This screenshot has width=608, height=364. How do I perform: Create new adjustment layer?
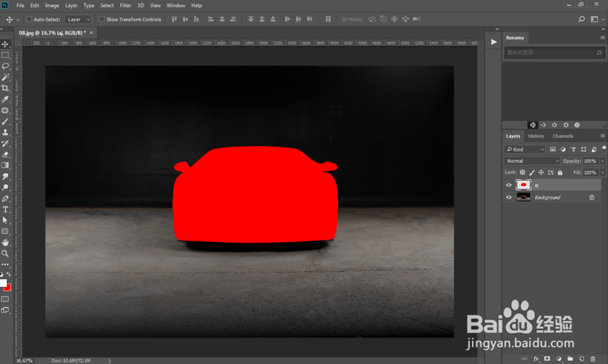click(559, 359)
